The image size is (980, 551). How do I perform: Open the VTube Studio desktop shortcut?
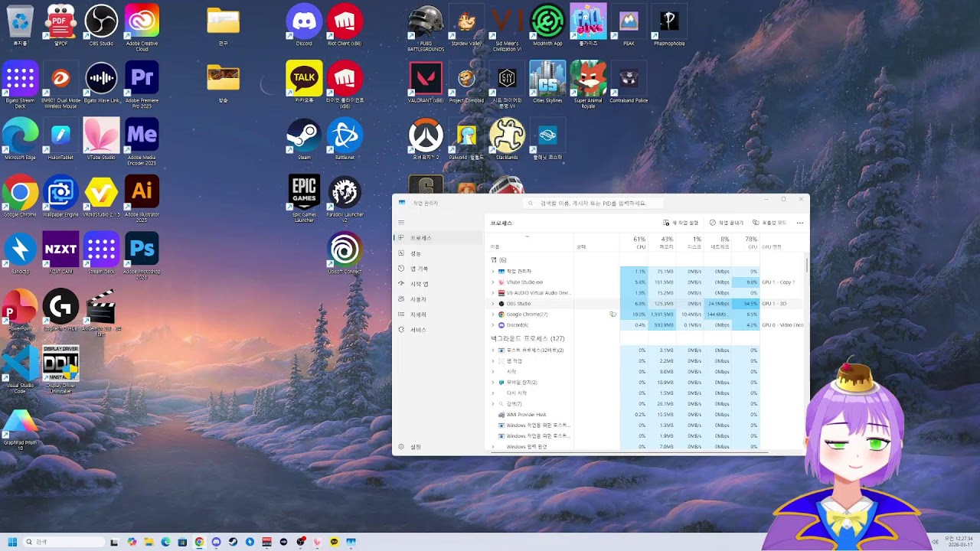101,139
